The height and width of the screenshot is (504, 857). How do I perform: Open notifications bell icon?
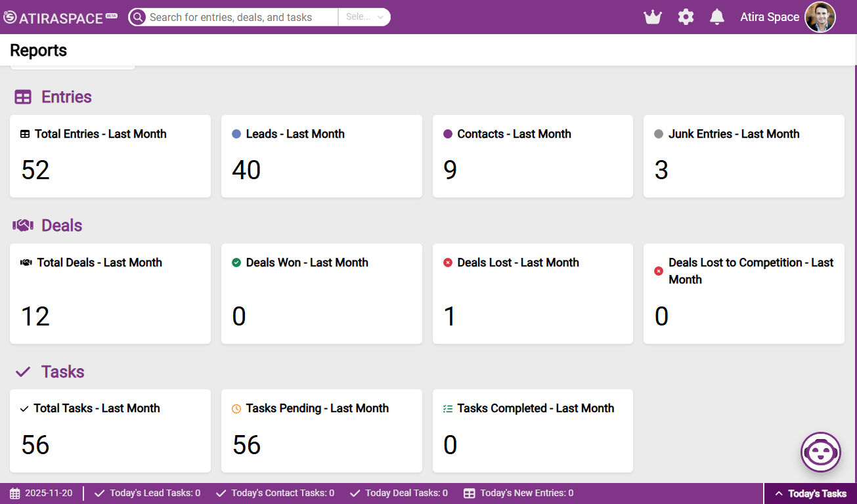point(717,17)
